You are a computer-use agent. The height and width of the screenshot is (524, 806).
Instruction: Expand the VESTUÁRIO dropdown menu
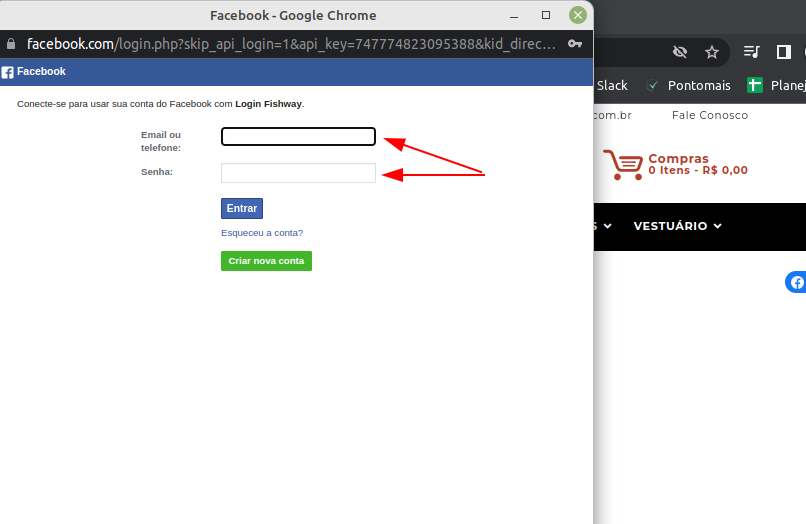click(x=677, y=226)
